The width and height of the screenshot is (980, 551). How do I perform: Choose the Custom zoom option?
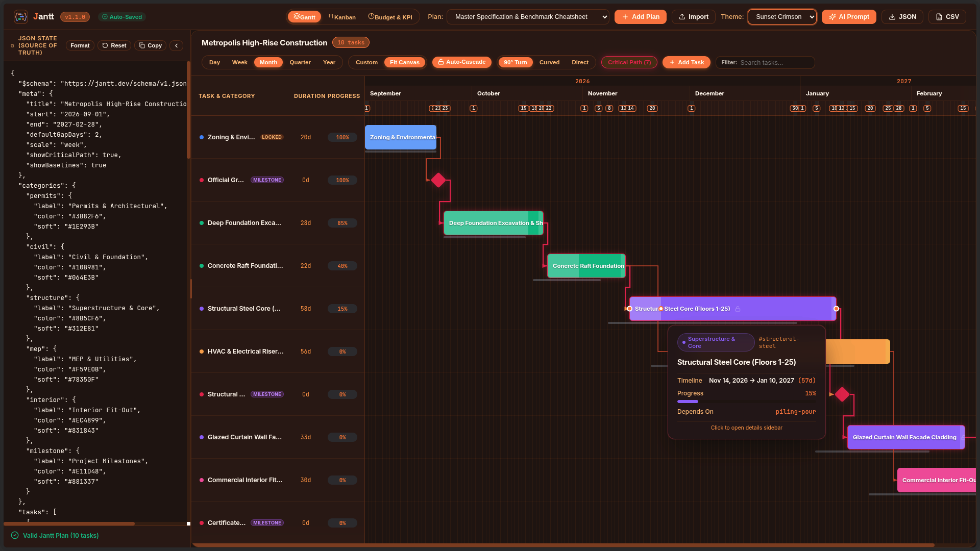pyautogui.click(x=366, y=62)
